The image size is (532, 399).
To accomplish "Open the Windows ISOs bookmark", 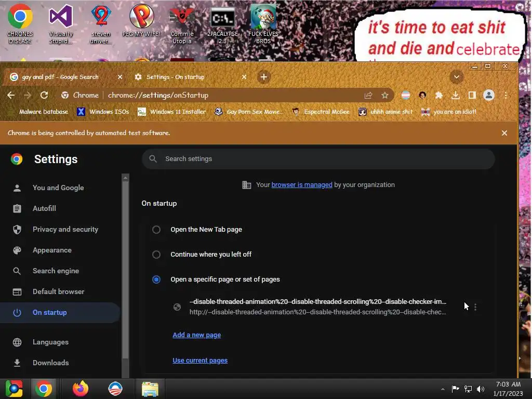I will [103, 112].
